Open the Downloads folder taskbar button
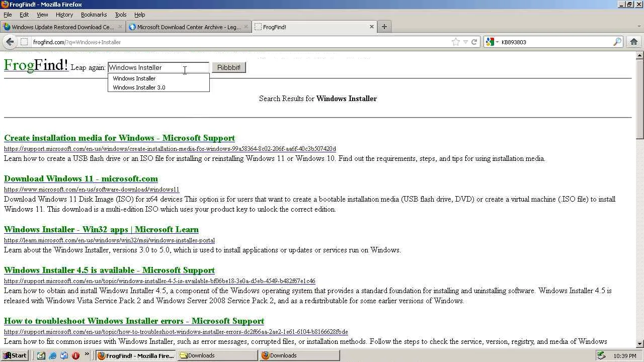 218,355
